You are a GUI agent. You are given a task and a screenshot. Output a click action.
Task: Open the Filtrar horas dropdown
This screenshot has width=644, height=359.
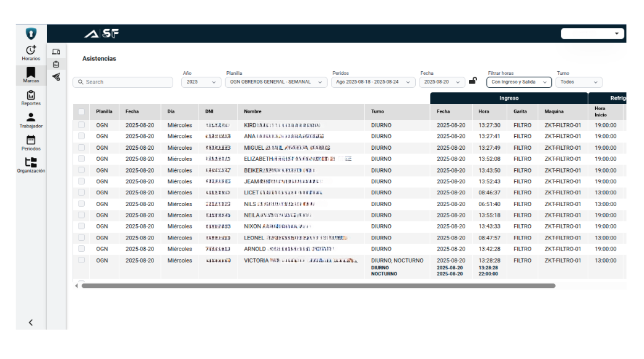[519, 82]
